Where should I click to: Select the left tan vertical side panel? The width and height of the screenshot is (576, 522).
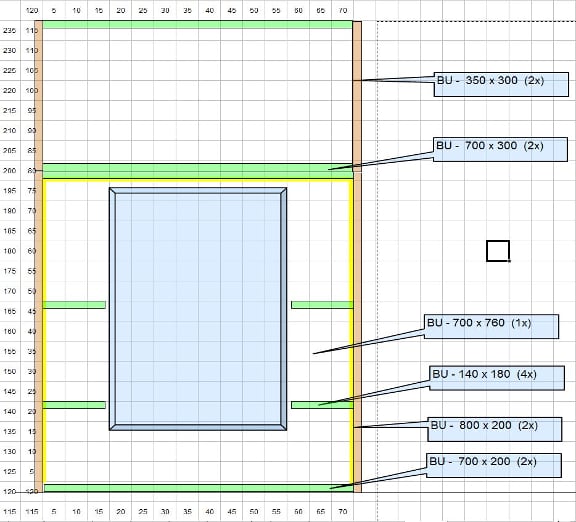(x=39, y=256)
